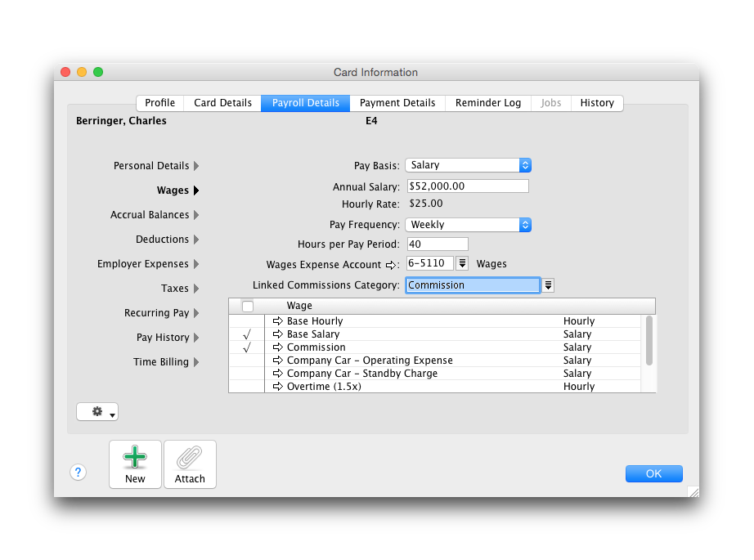Switch to the Payment Details tab
The width and height of the screenshot is (754, 560).
click(x=397, y=103)
